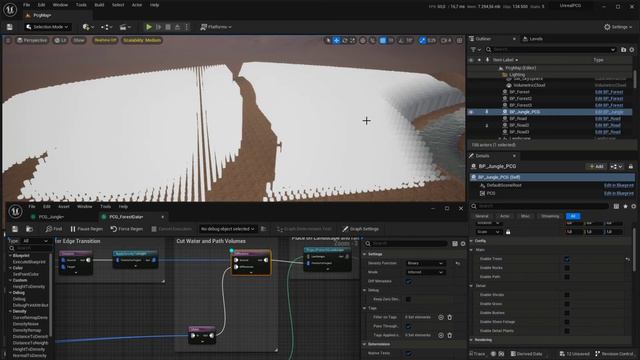Open the Mode Inferred dropdown in node settings
640x360 pixels.
pyautogui.click(x=425, y=272)
